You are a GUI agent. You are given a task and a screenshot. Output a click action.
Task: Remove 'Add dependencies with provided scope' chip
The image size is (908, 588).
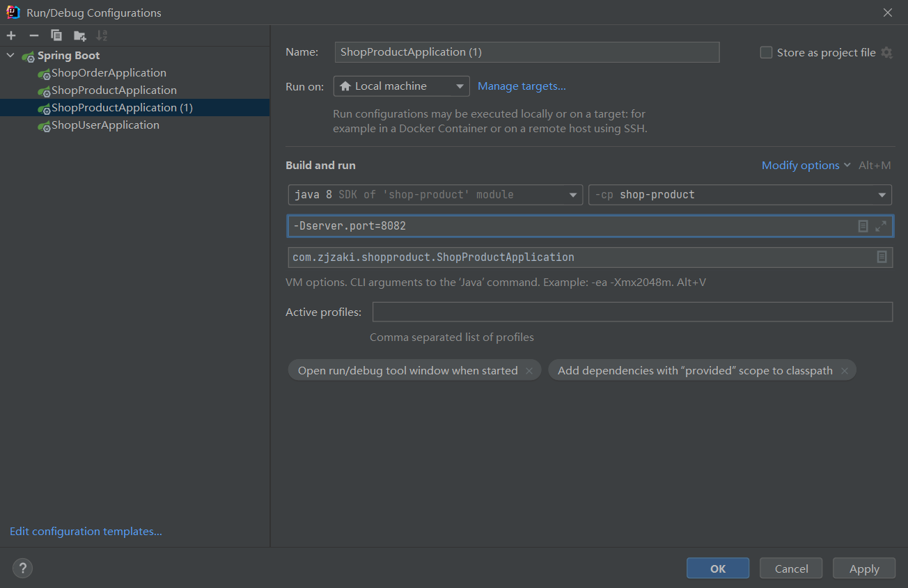pos(844,371)
